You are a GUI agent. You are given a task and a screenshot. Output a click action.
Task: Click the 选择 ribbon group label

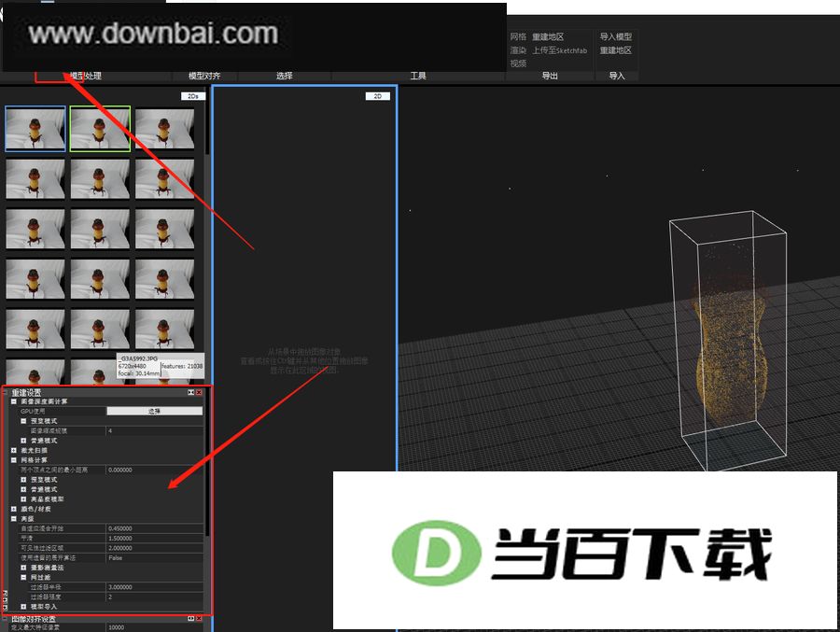click(x=285, y=76)
